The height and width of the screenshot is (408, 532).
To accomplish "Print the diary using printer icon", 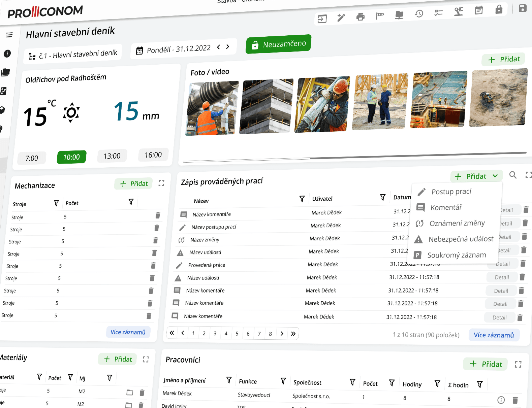I will pyautogui.click(x=361, y=16).
